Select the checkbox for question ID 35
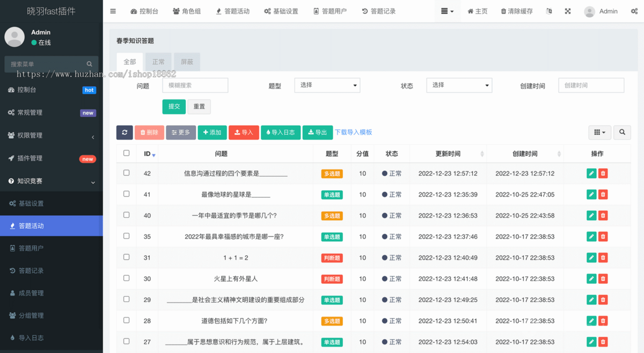644x353 pixels. coord(126,236)
